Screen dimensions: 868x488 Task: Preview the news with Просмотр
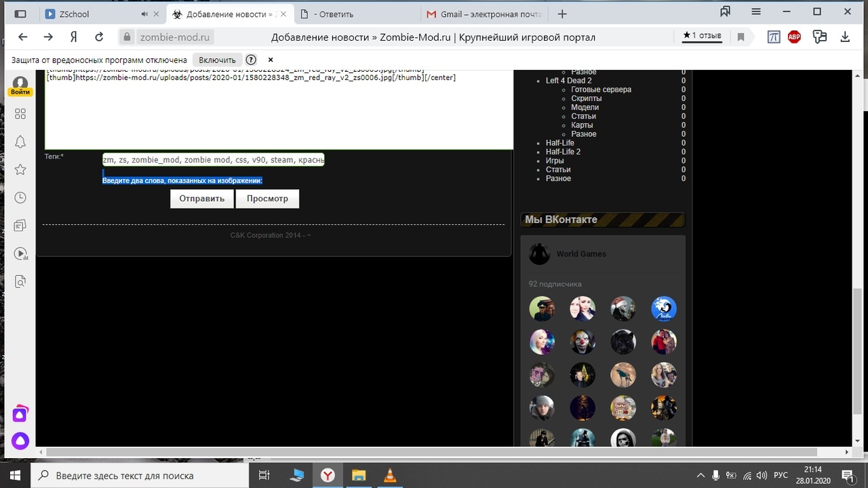click(x=267, y=199)
